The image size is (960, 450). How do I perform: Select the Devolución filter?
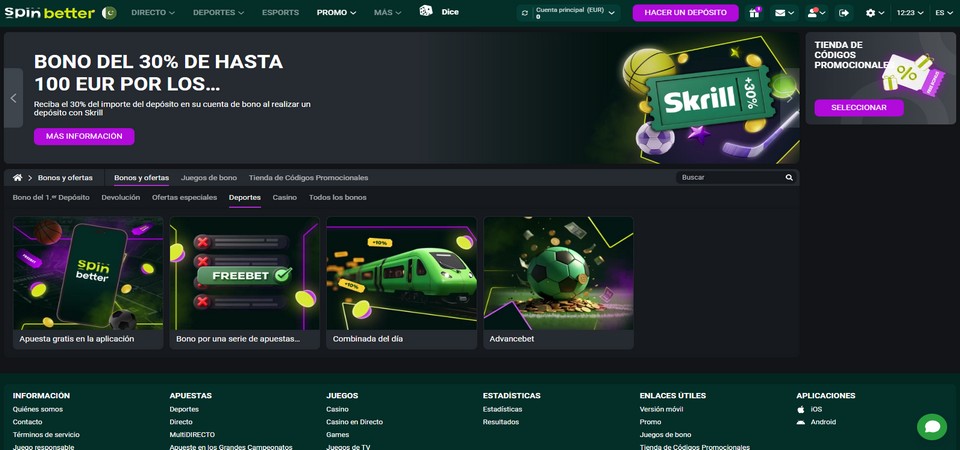coord(121,197)
